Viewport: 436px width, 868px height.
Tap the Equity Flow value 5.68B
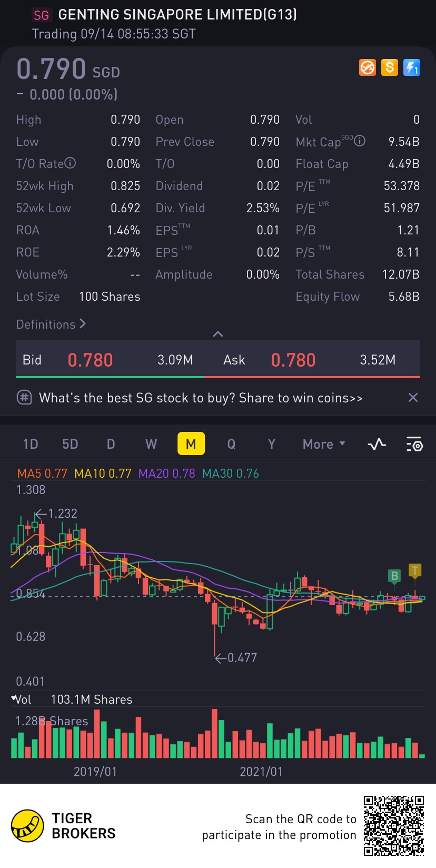point(404,297)
